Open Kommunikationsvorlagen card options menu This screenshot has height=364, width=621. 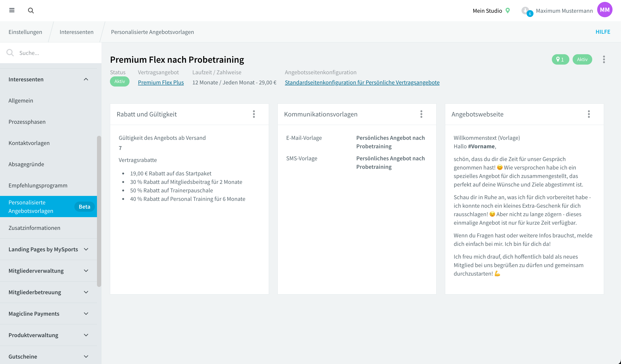[x=421, y=114]
